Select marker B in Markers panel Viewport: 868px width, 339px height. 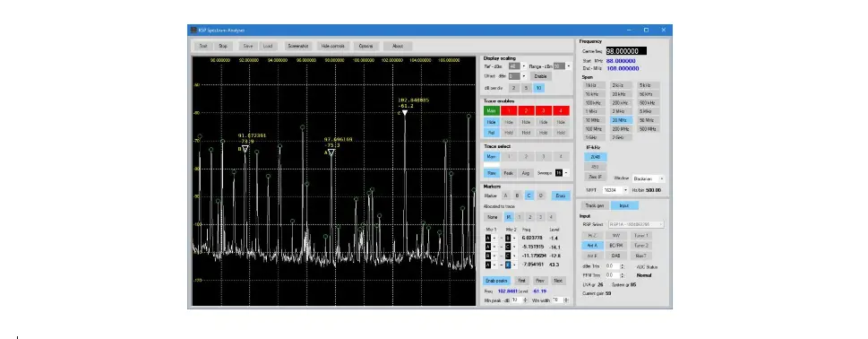tap(518, 196)
